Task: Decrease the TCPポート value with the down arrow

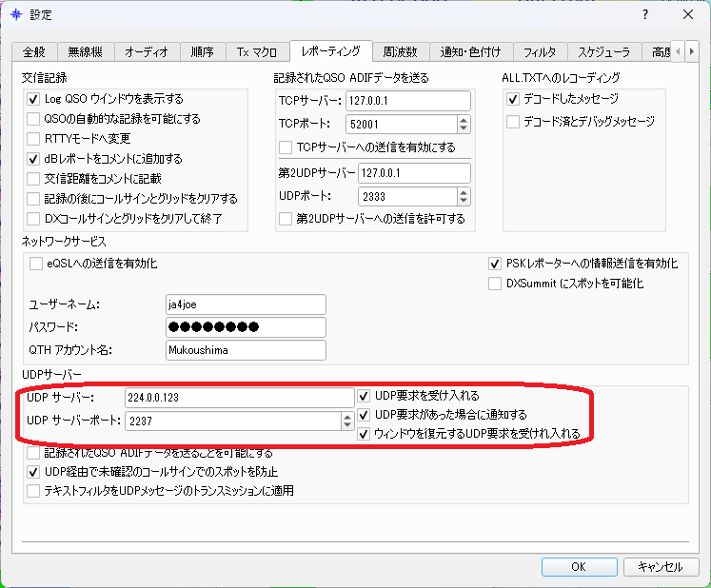Action: (x=463, y=128)
